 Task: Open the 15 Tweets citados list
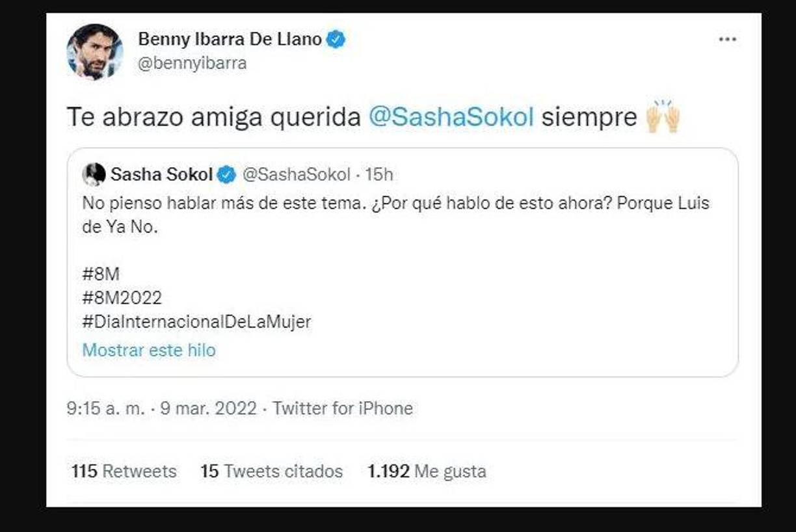click(272, 472)
